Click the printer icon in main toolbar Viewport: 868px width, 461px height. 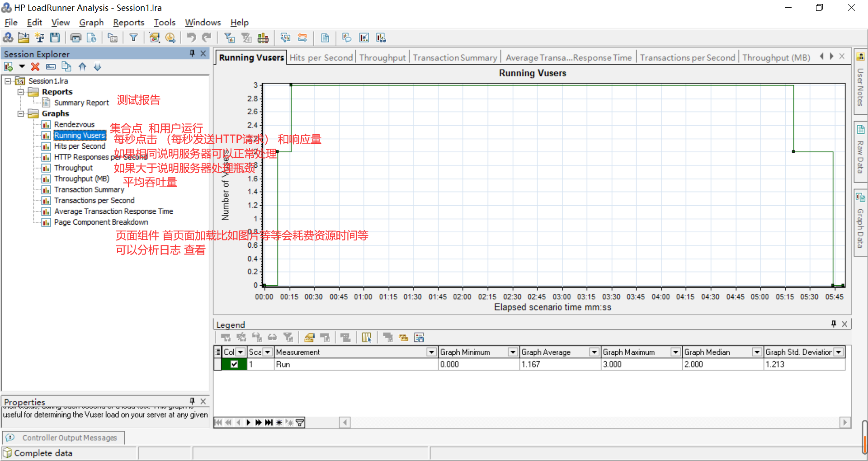coord(75,38)
